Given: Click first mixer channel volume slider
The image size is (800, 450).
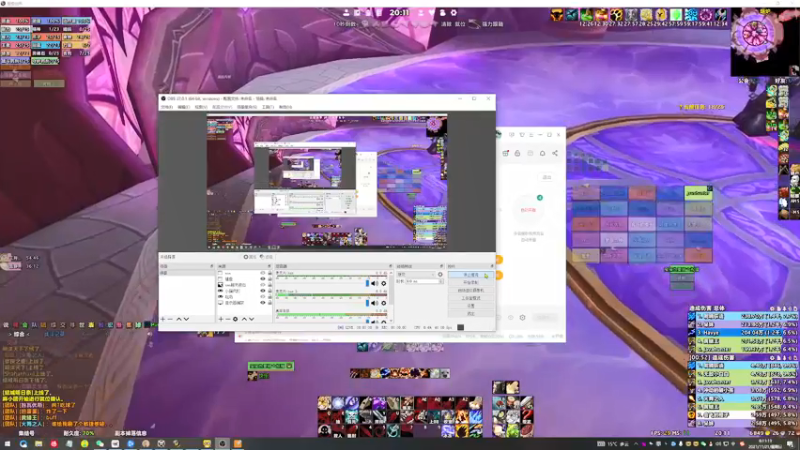Looking at the screenshot, I should point(367,283).
